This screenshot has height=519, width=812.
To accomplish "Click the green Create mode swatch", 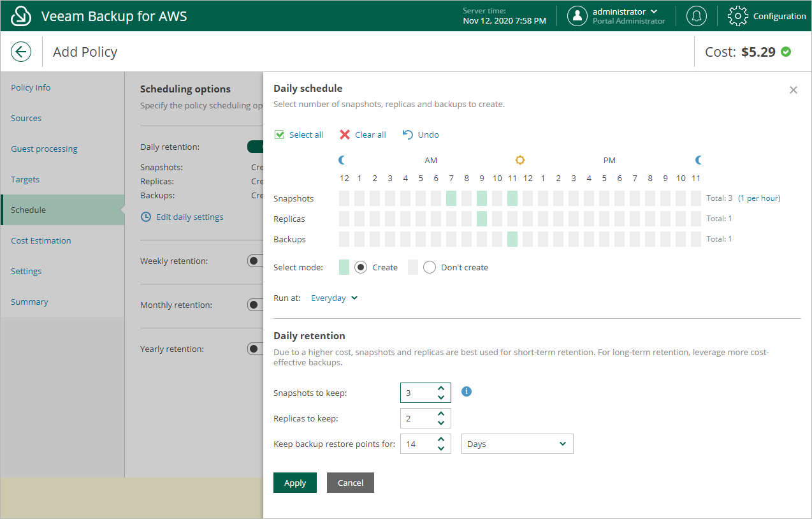I will click(x=344, y=267).
